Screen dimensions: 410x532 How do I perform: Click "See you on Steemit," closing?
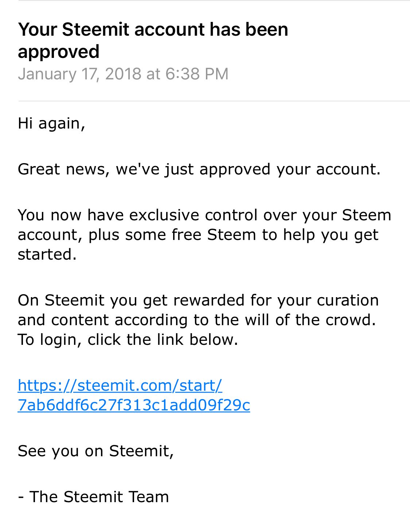(x=95, y=451)
